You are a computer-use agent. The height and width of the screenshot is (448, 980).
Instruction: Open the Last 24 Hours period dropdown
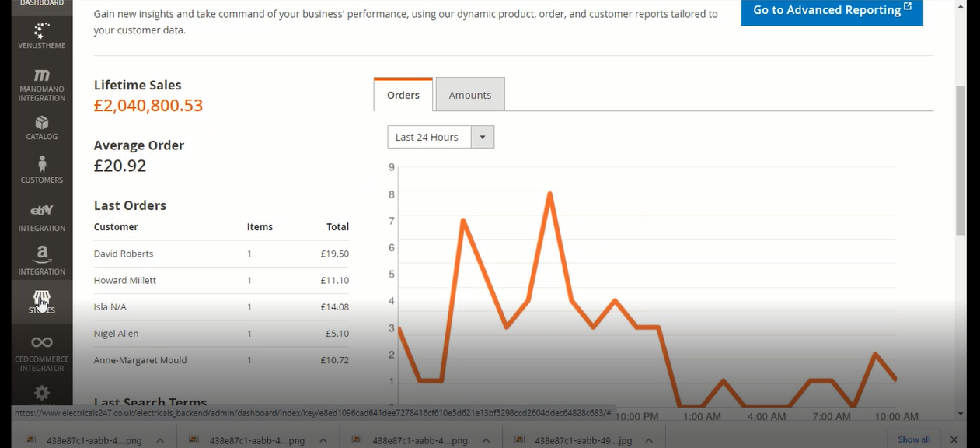pyautogui.click(x=441, y=137)
